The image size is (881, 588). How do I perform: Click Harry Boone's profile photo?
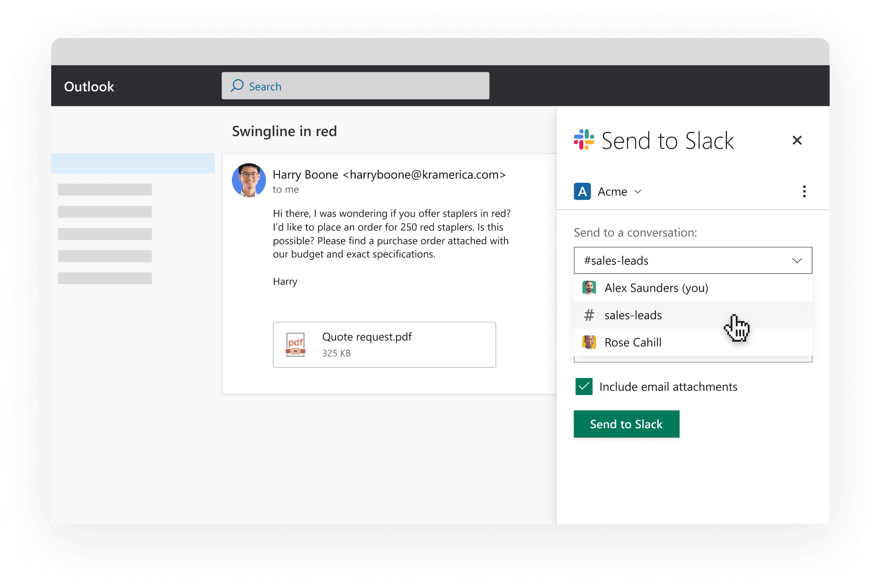pyautogui.click(x=249, y=180)
